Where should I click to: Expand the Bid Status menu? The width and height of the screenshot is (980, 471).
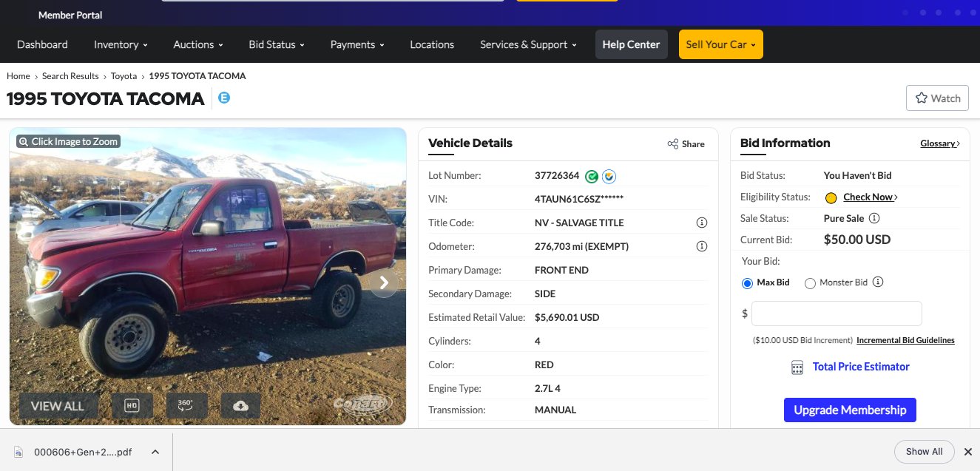coord(277,44)
